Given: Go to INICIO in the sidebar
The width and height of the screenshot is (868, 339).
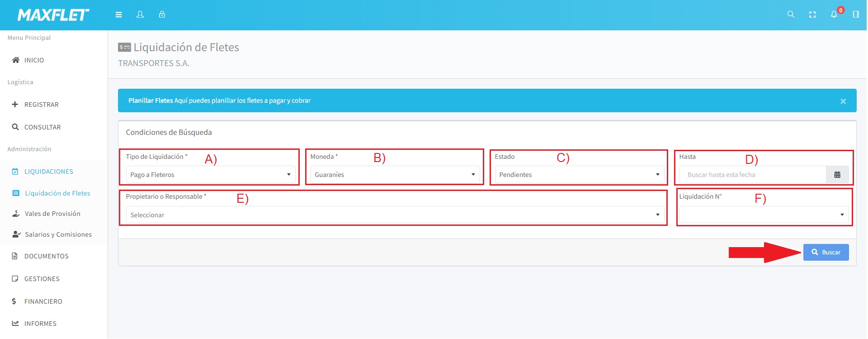Looking at the screenshot, I should [34, 60].
